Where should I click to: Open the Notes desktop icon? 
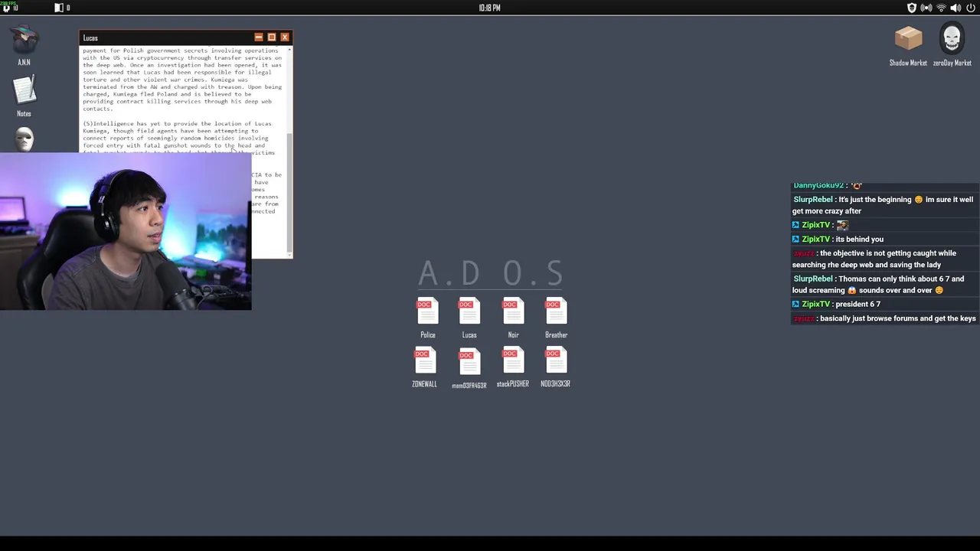24,96
